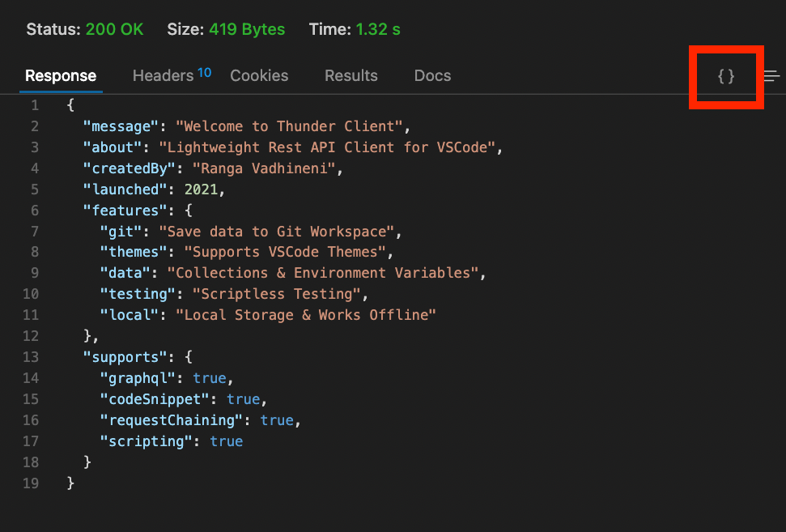Viewport: 786px width, 532px height.
Task: Click the "data" key
Action: tap(125, 273)
